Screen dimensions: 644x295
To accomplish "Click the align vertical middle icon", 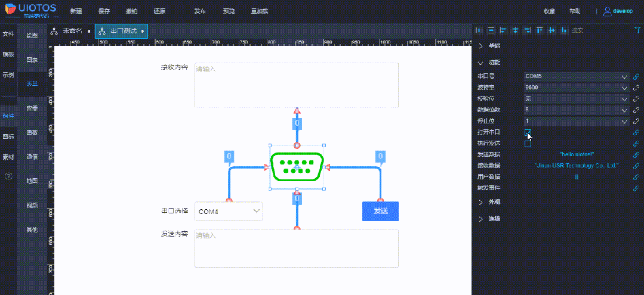I will [x=552, y=30].
